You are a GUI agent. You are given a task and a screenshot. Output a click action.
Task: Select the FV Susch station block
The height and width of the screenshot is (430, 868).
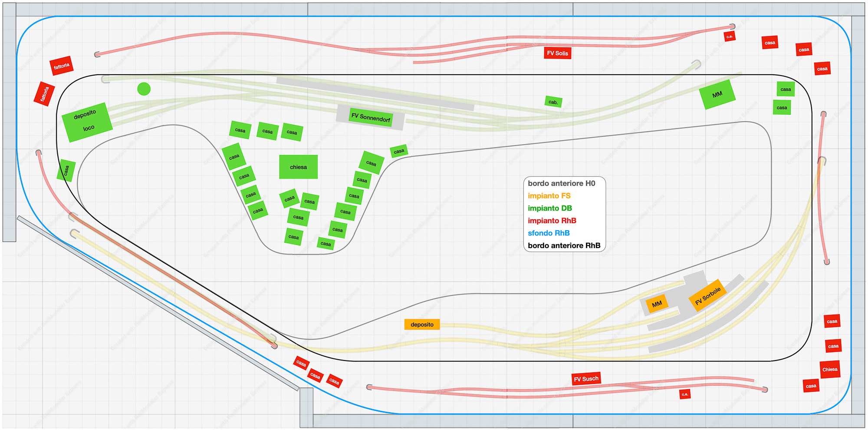[x=586, y=379]
